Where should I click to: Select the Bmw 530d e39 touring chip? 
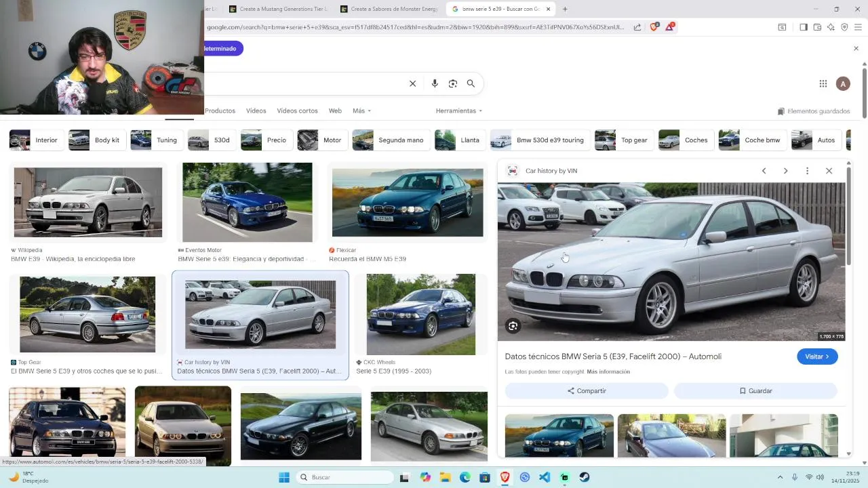tap(540, 140)
